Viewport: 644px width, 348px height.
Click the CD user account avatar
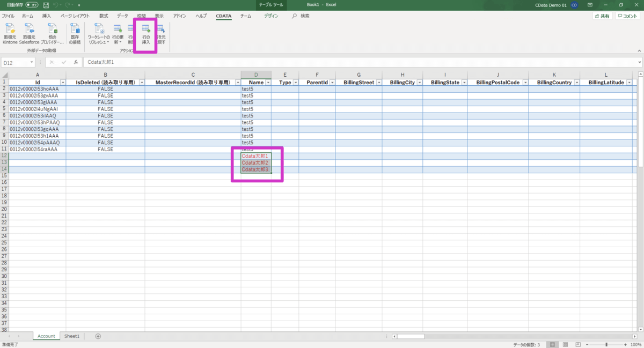[574, 5]
